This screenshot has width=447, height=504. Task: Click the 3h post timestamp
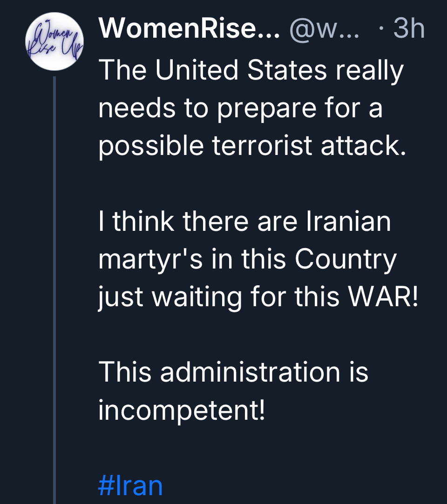point(408,30)
